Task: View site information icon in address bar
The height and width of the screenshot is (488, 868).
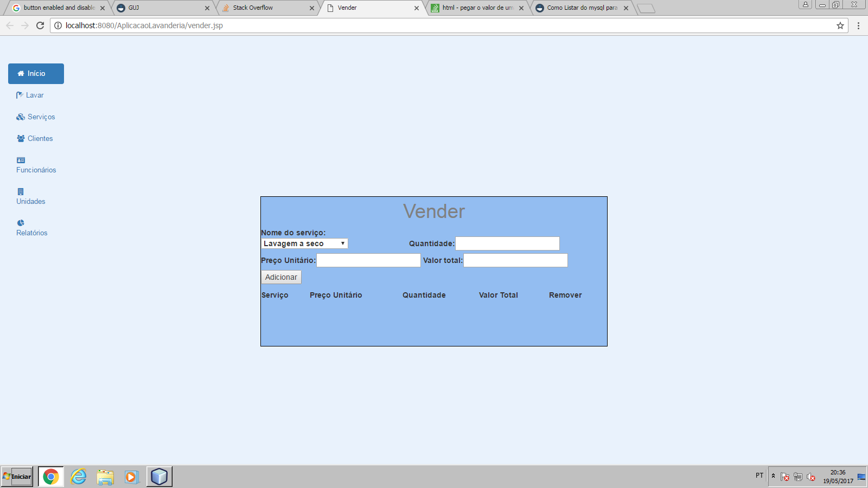Action: tap(58, 25)
